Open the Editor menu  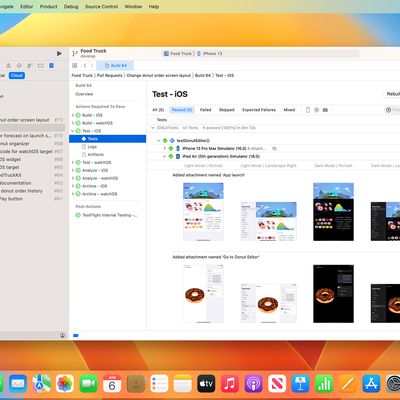pyautogui.click(x=27, y=6)
